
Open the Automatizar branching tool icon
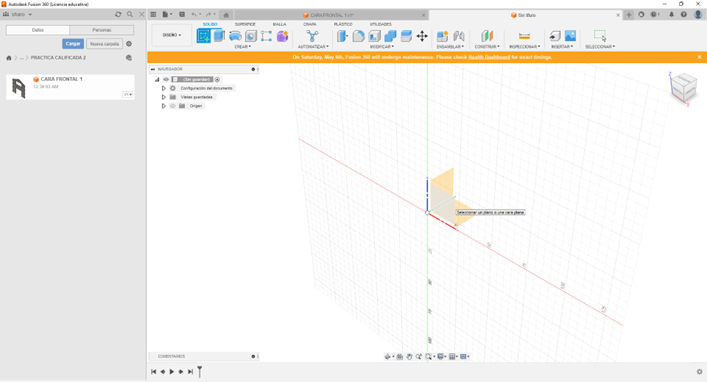[x=312, y=36]
